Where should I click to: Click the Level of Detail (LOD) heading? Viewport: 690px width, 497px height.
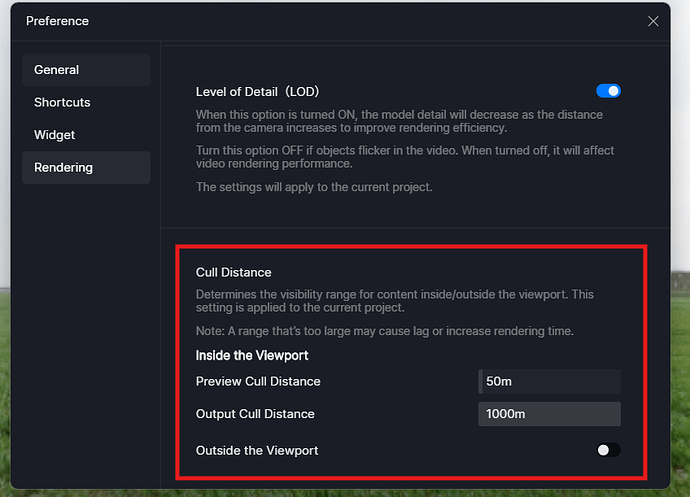click(x=257, y=92)
